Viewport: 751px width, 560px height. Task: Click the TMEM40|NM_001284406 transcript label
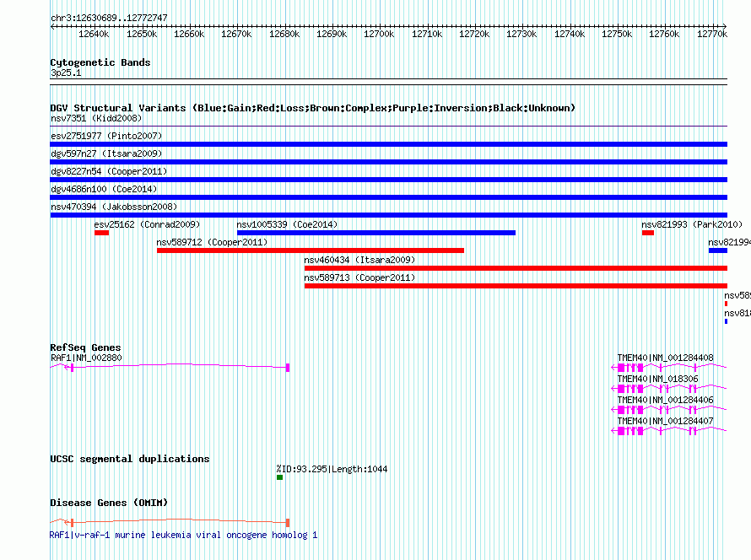click(665, 400)
